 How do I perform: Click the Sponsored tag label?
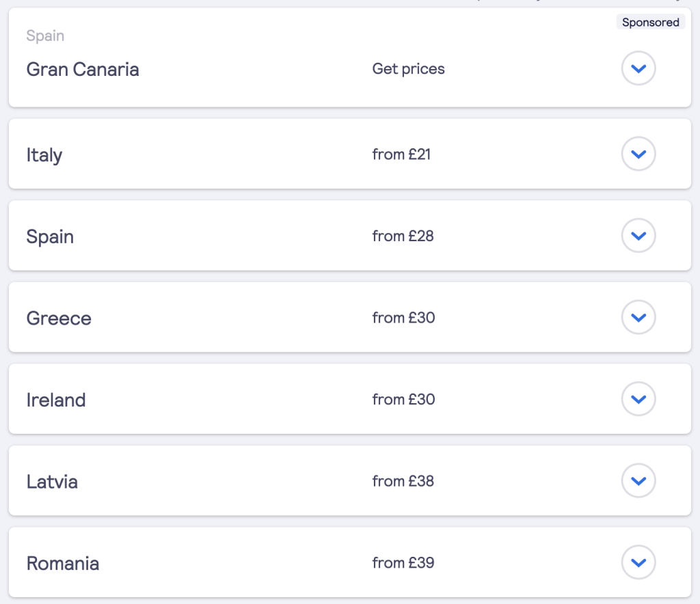click(x=650, y=22)
